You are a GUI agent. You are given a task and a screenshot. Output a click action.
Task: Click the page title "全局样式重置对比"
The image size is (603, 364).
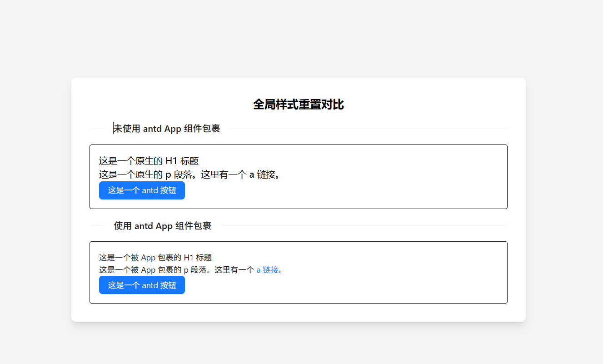(x=298, y=105)
